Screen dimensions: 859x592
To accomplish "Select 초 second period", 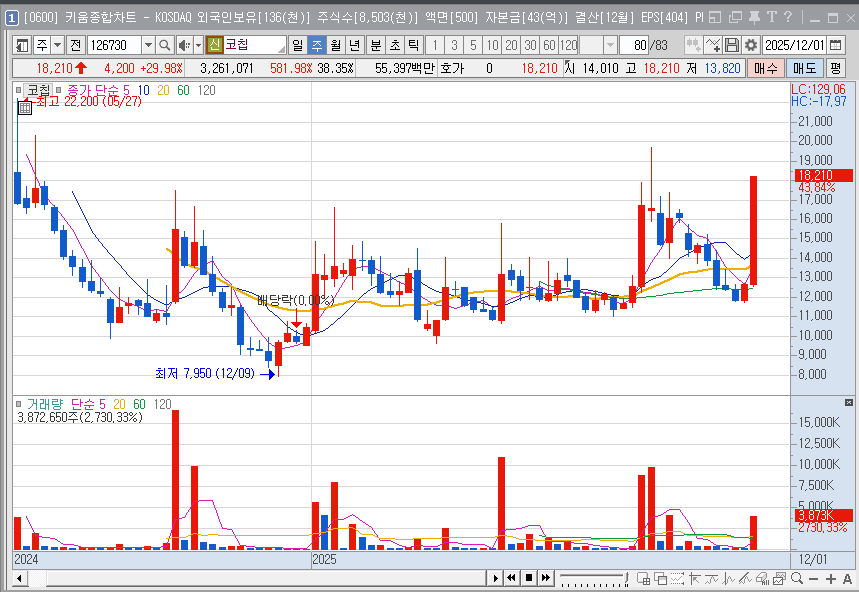I will tap(394, 45).
